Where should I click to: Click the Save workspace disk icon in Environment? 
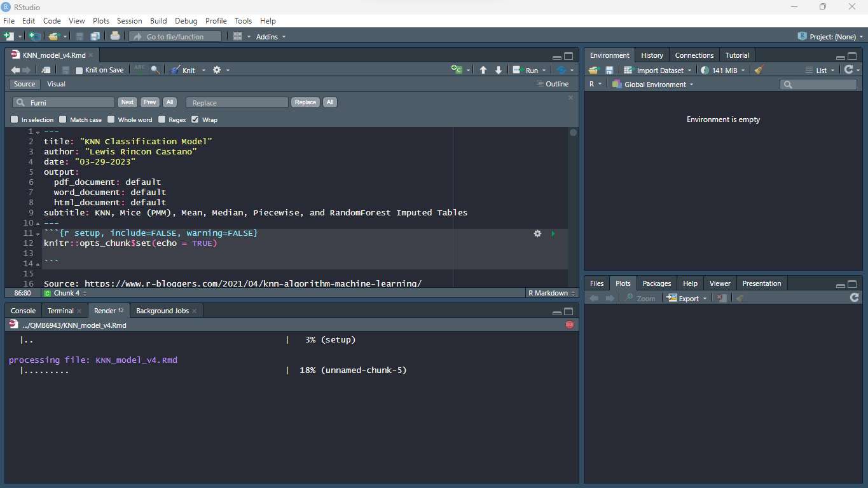609,71
